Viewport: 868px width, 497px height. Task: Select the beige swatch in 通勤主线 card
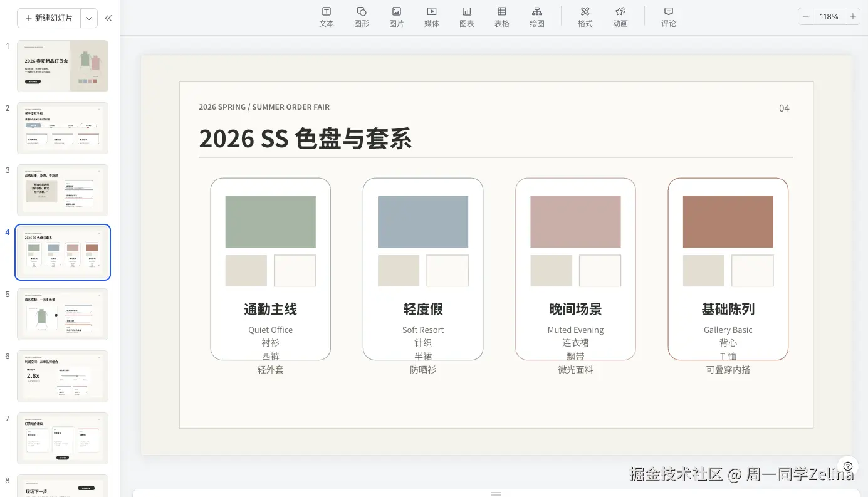tap(246, 271)
